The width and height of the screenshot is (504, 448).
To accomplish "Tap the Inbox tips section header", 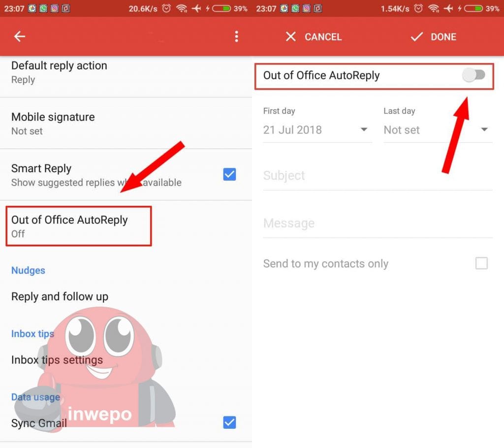I will pos(32,333).
